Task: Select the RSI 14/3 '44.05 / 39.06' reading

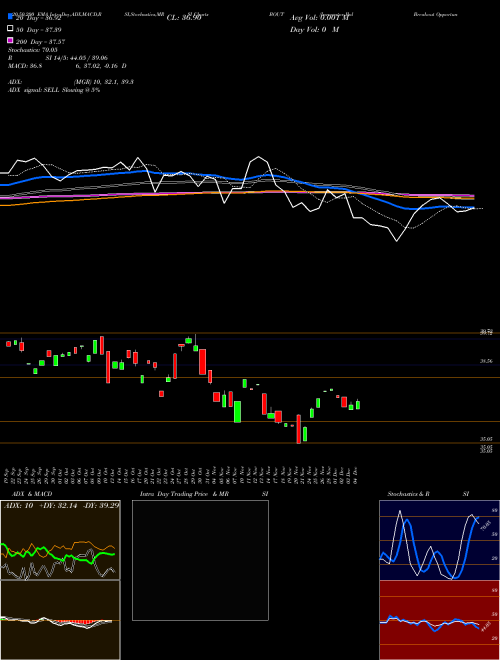Action: coord(88,58)
